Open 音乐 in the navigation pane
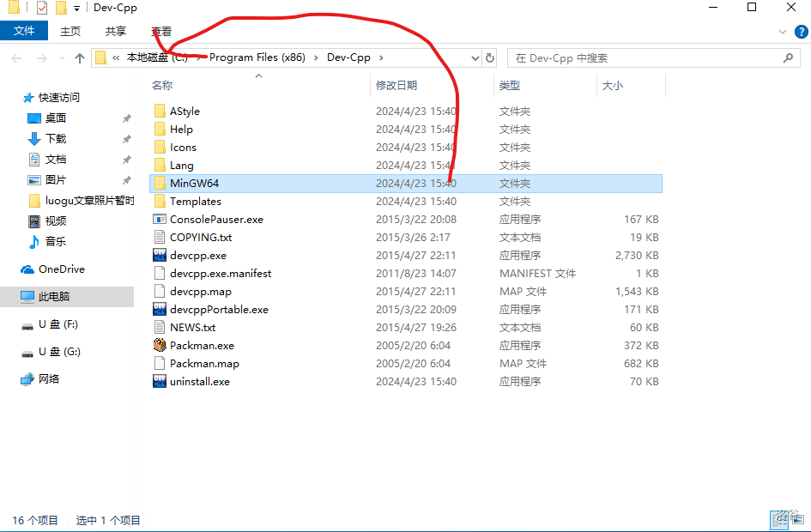 click(x=55, y=241)
